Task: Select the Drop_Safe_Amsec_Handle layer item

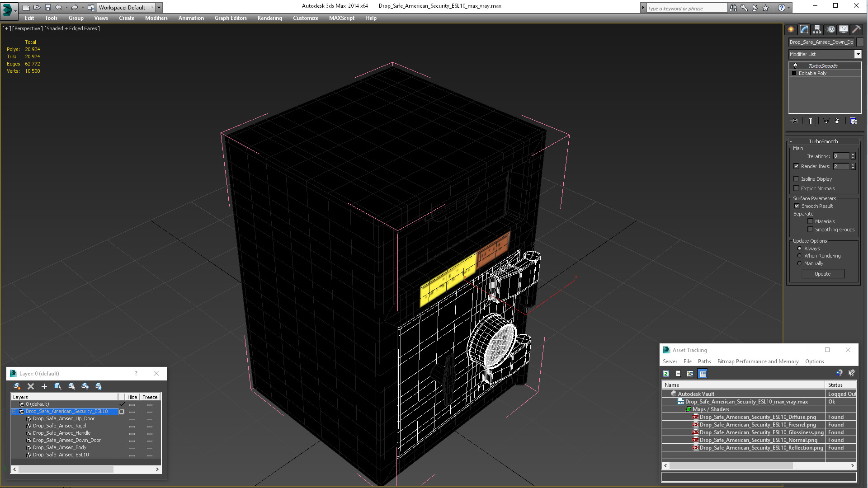Action: pyautogui.click(x=61, y=433)
